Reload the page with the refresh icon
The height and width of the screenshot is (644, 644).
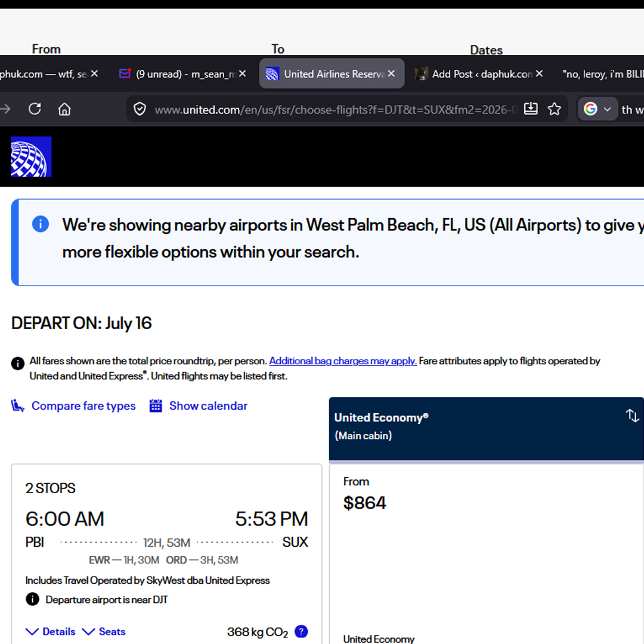click(x=35, y=109)
